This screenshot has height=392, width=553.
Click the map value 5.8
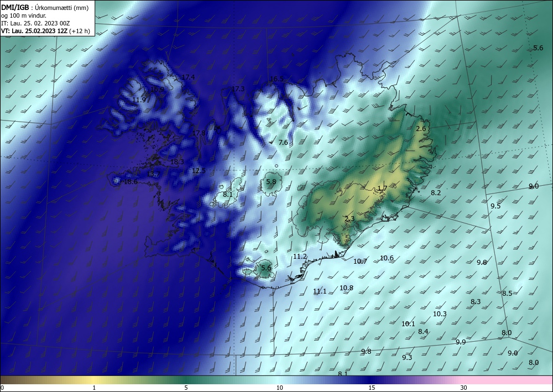271,182
